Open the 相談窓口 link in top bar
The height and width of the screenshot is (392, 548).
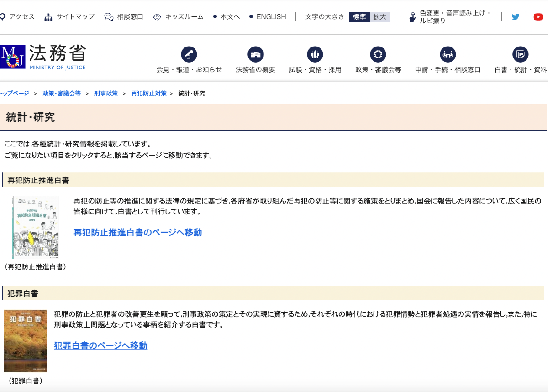tap(130, 17)
